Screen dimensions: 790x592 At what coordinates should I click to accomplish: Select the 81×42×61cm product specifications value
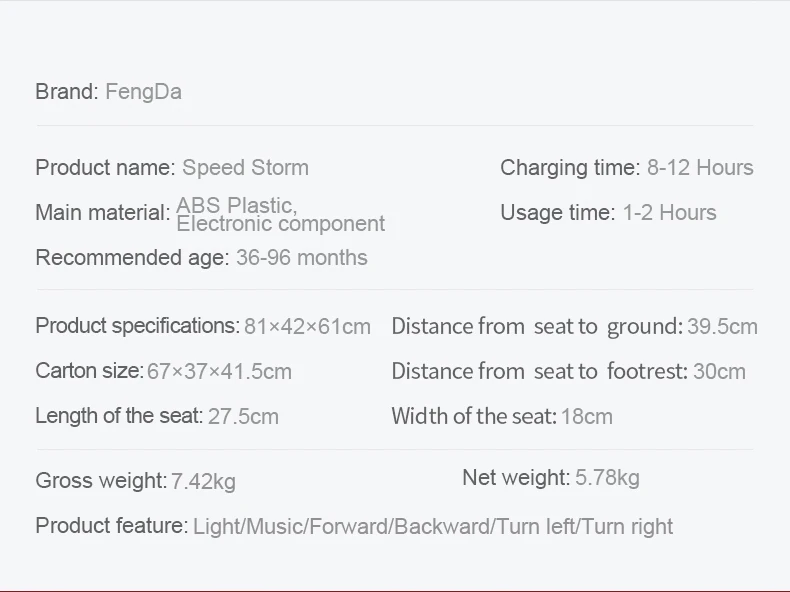tap(307, 327)
